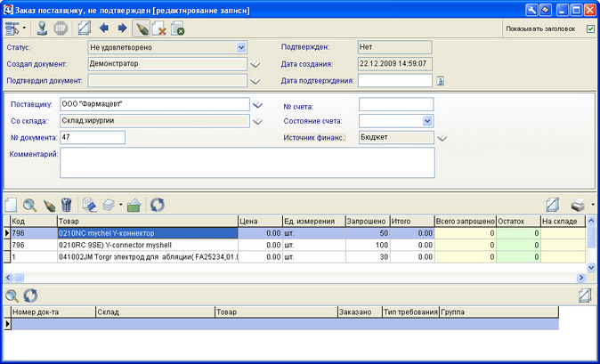This screenshot has width=600, height=364.
Task: Expand the arrow beside the actions menu icon
Action: coord(24,28)
